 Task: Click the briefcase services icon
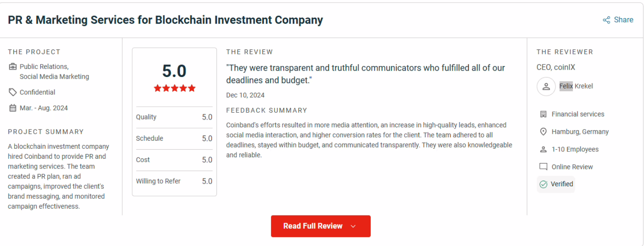[12, 67]
